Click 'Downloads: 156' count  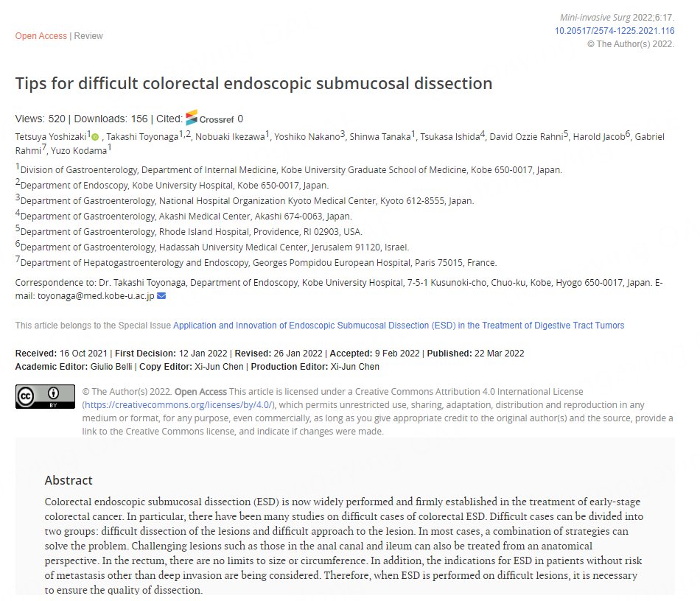click(x=111, y=119)
